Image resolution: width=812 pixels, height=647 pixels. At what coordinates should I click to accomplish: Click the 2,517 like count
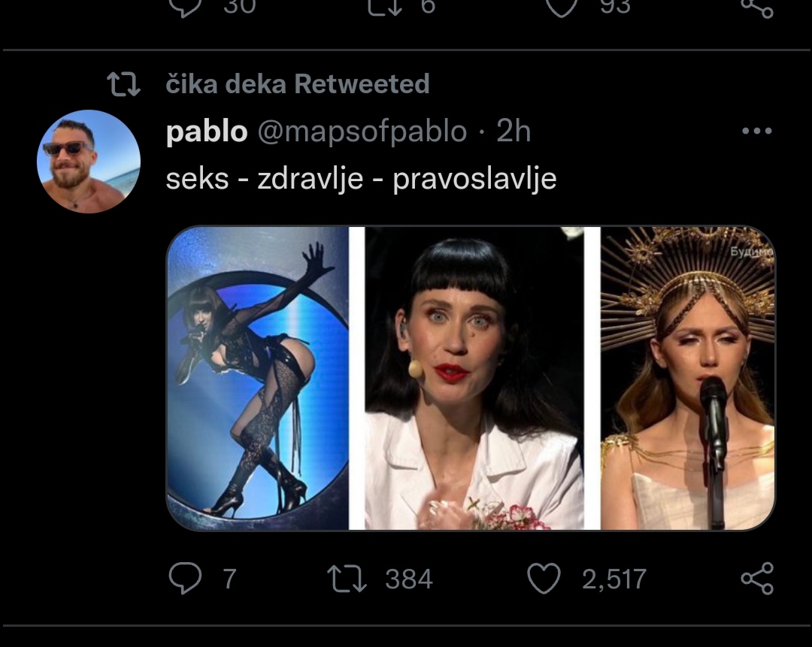click(x=614, y=579)
